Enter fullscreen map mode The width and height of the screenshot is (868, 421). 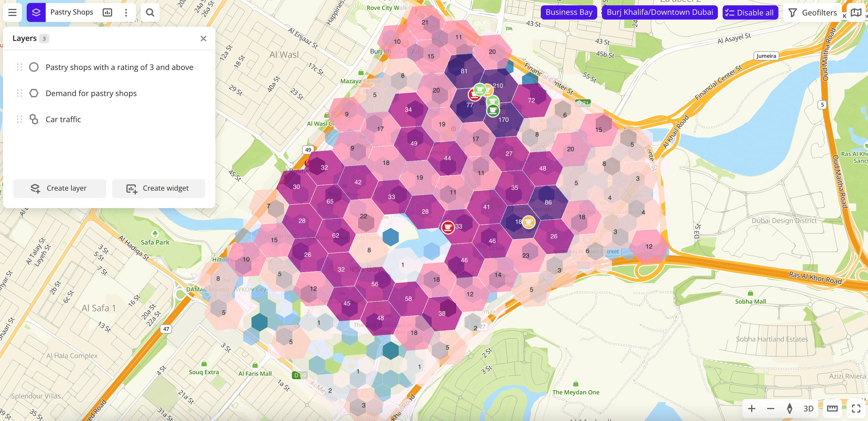tap(856, 409)
